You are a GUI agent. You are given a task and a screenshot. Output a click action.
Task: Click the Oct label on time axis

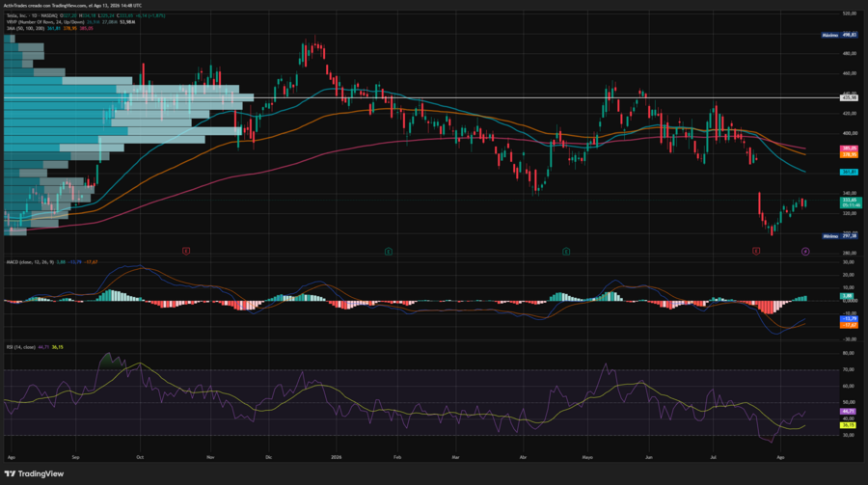pos(140,457)
